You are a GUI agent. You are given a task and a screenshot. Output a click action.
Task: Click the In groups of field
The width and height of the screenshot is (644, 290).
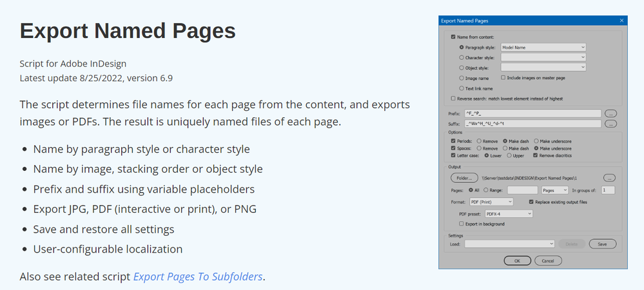(609, 190)
